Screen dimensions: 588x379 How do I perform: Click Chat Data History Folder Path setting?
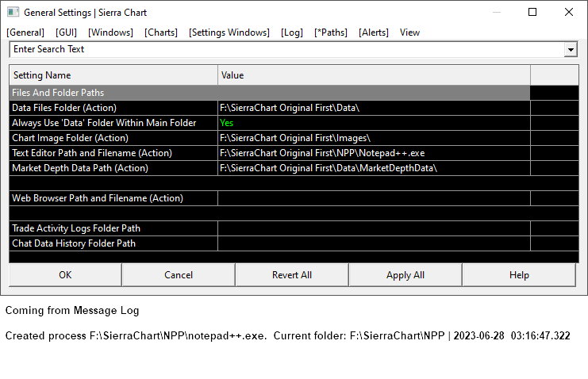pyautogui.click(x=113, y=243)
